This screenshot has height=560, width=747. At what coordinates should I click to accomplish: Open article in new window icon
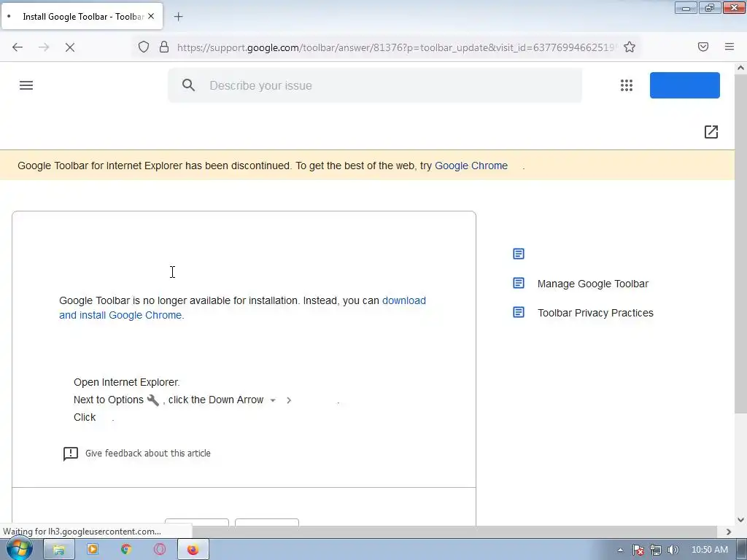(x=711, y=132)
